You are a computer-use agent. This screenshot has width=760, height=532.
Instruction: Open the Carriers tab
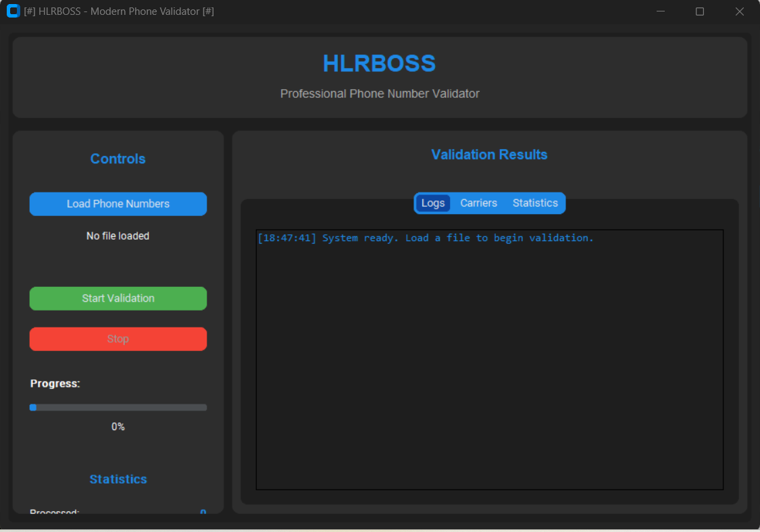(478, 203)
